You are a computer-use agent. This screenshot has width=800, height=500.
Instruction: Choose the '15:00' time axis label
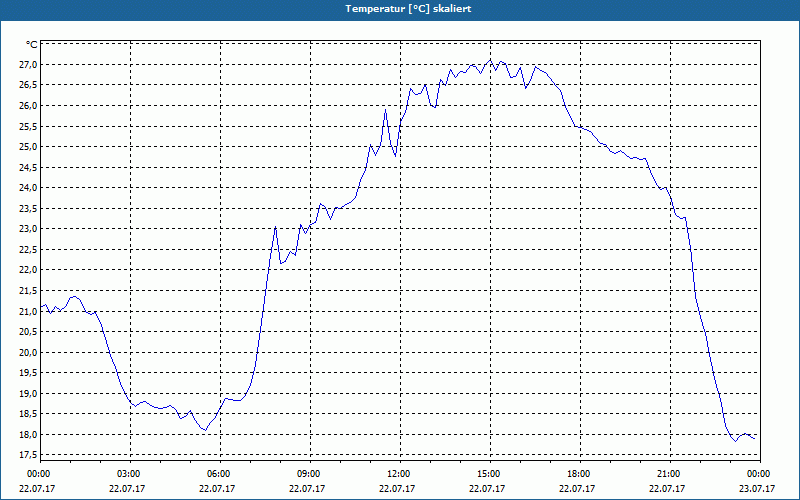point(488,474)
